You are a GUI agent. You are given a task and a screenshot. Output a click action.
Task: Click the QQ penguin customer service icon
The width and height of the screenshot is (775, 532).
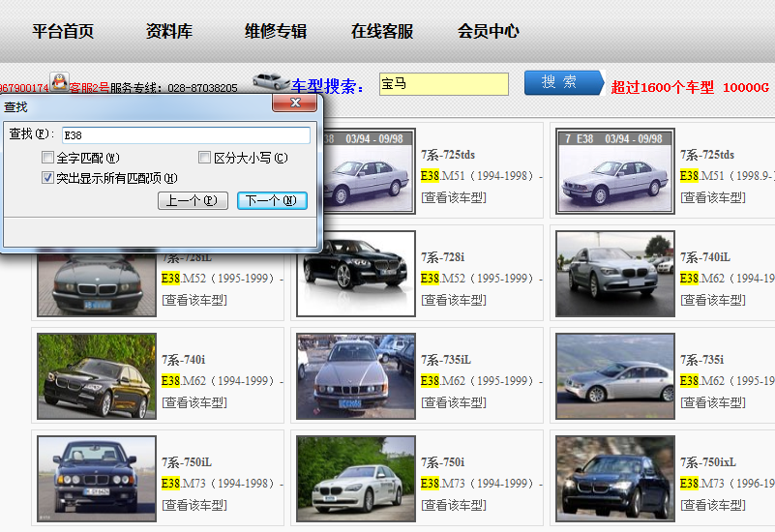point(59,81)
